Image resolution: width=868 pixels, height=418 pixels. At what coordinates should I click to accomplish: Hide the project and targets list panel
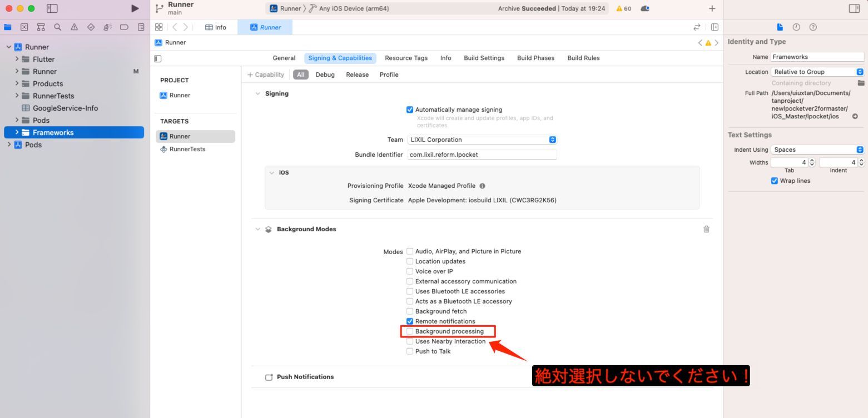(158, 58)
